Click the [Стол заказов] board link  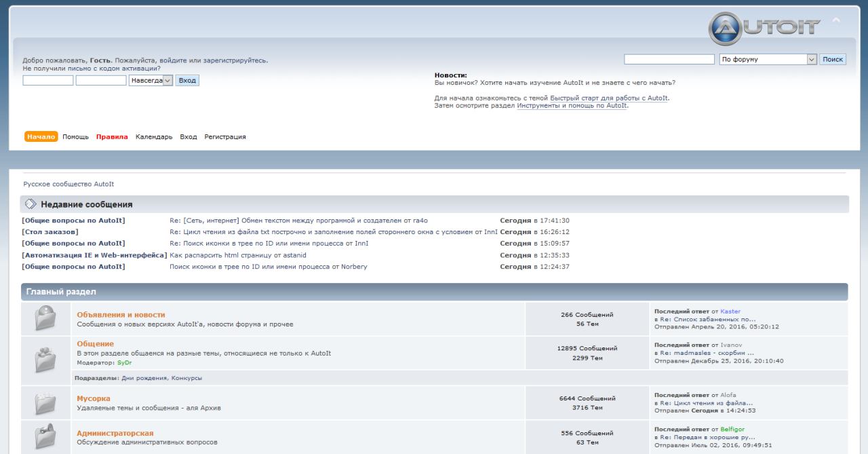click(50, 232)
